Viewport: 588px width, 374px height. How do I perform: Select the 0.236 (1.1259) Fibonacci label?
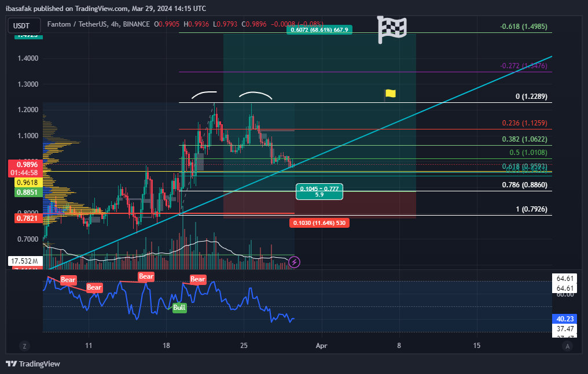(x=524, y=123)
